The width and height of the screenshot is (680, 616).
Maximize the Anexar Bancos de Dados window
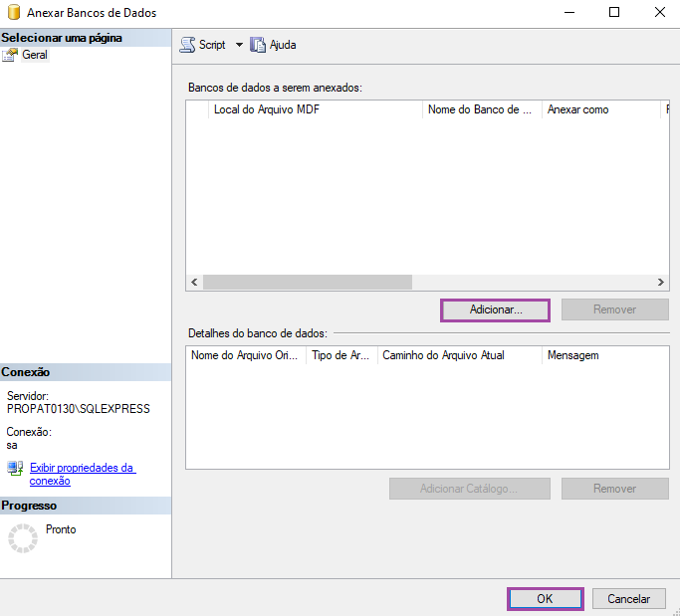[x=614, y=12]
